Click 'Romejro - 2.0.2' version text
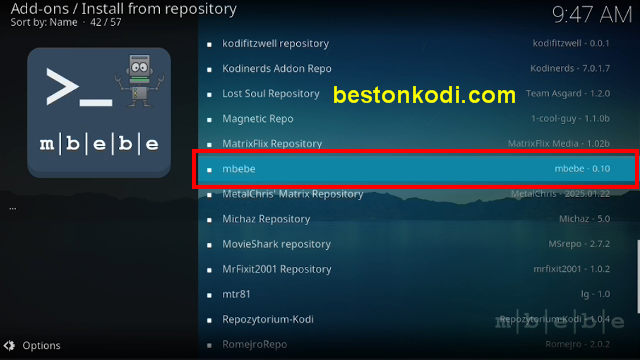Screen dimensions: 640x360 click(578, 344)
